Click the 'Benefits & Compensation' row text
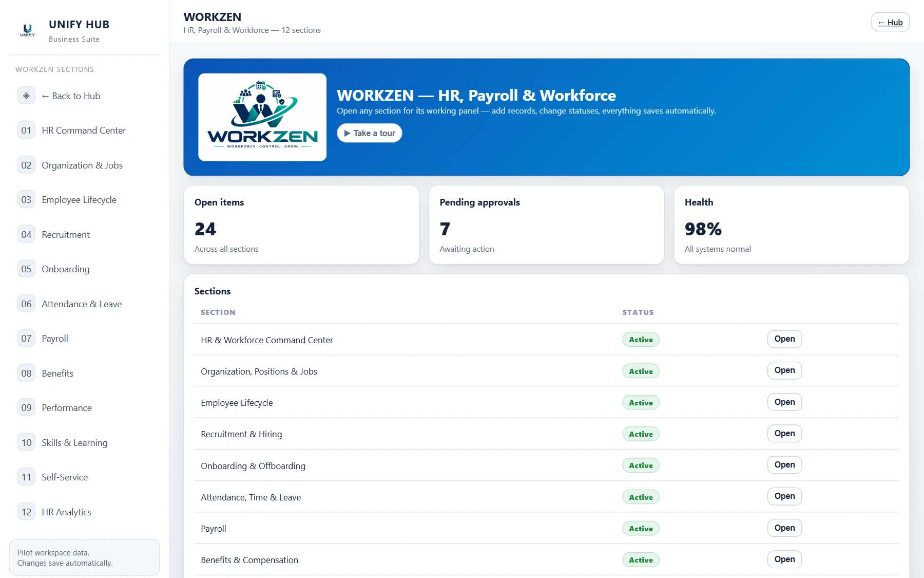 [249, 560]
